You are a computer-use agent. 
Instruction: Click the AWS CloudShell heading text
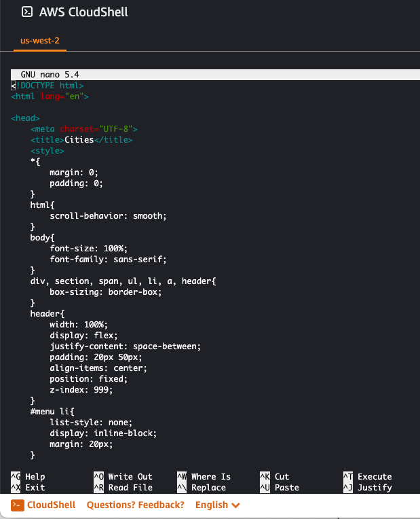(x=83, y=12)
